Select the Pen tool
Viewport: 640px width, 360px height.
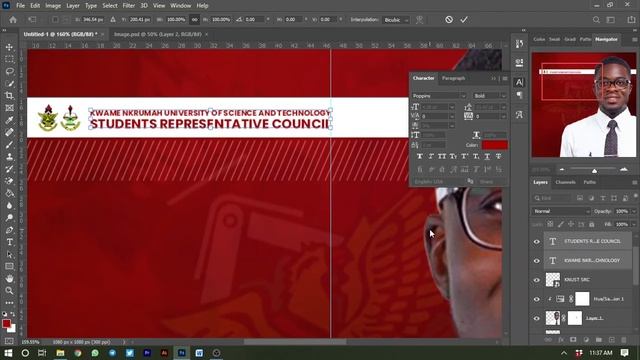[9, 230]
